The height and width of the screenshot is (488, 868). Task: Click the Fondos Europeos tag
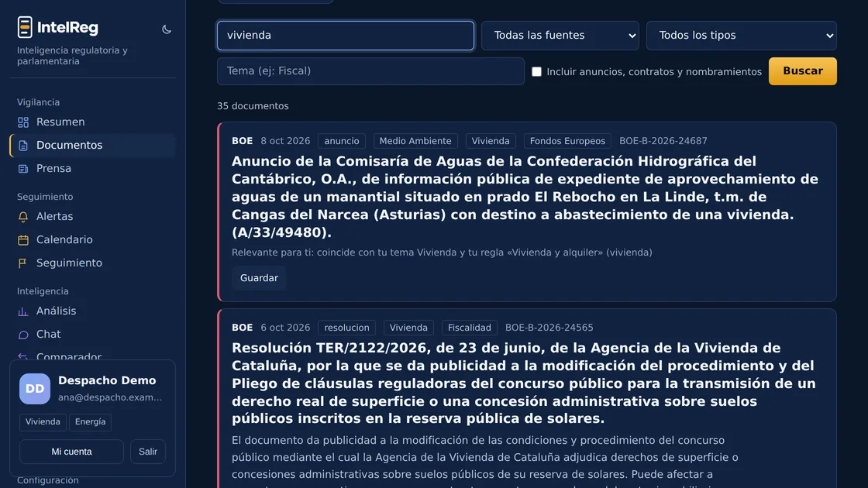click(567, 141)
